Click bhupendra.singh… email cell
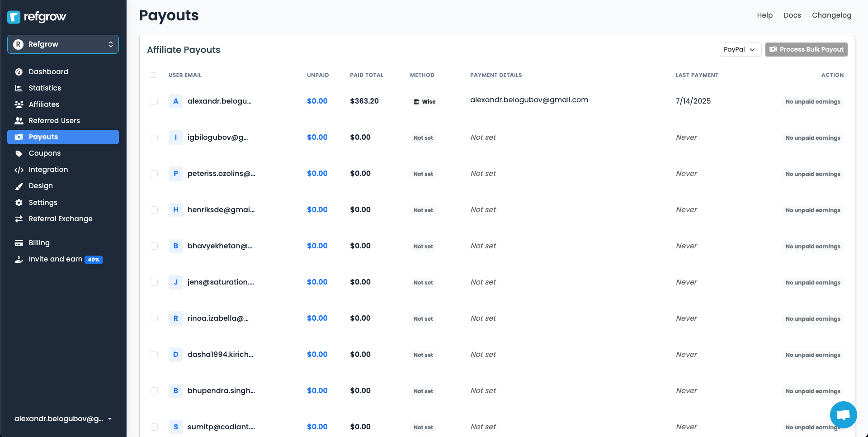 point(221,391)
